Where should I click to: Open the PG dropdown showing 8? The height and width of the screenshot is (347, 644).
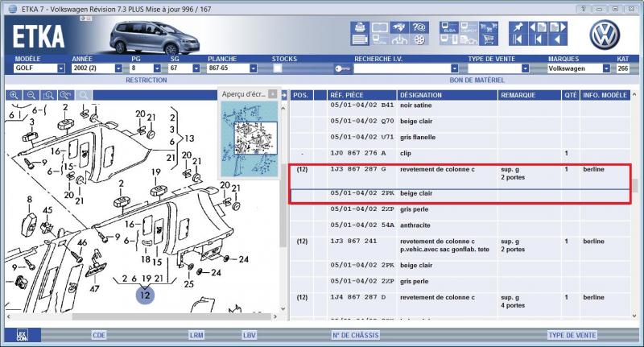pos(157,68)
